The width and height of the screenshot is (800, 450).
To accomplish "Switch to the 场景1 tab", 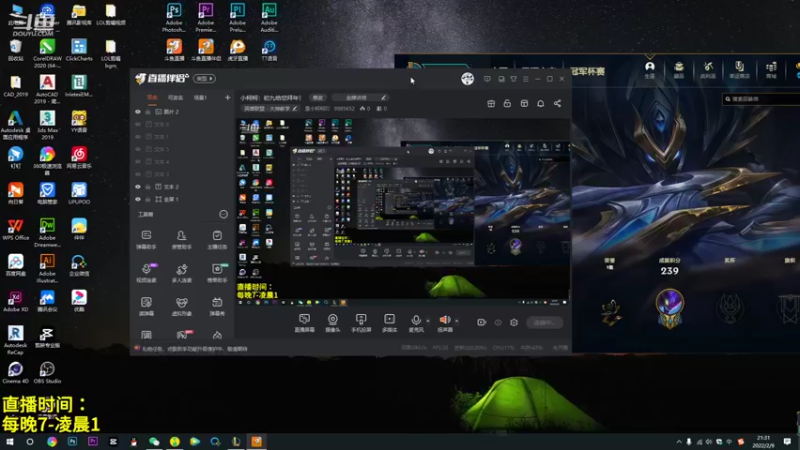I will 200,97.
